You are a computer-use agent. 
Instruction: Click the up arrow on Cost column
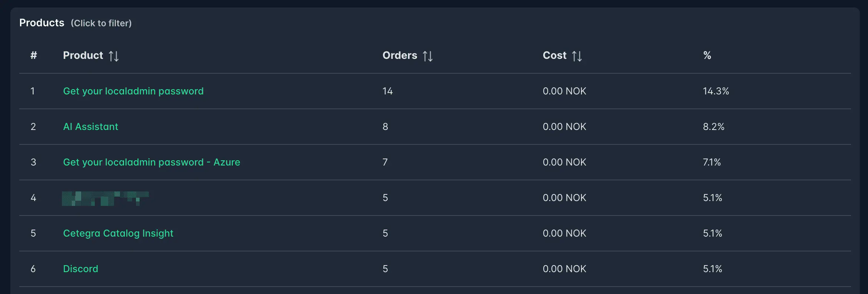point(575,56)
